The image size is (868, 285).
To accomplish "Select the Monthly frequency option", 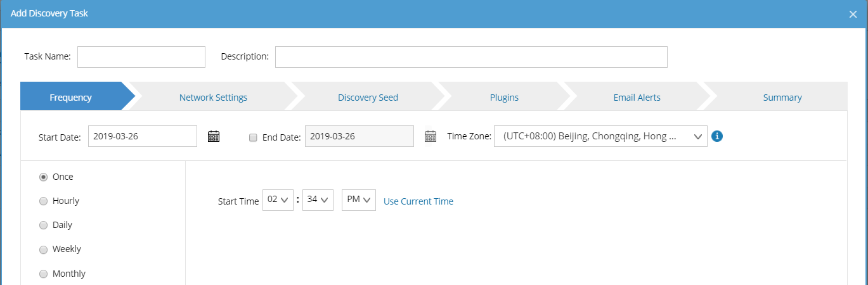I will [x=44, y=274].
